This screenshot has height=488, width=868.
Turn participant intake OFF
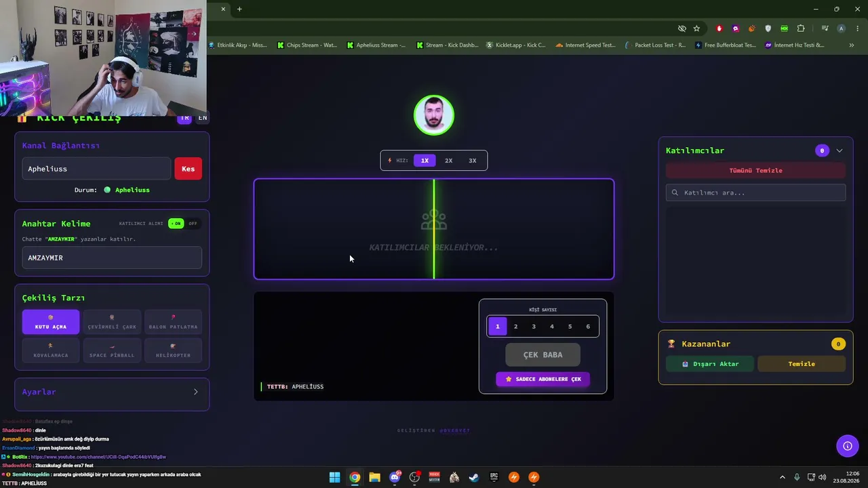pyautogui.click(x=193, y=224)
